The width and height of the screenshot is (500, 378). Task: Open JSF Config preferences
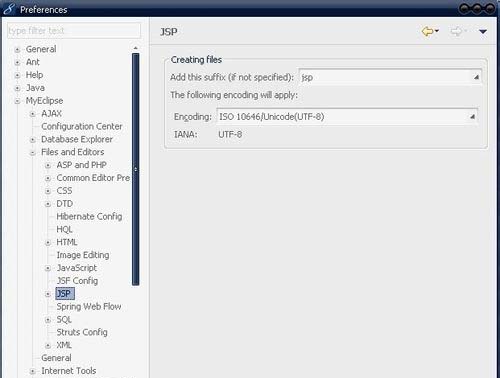77,281
